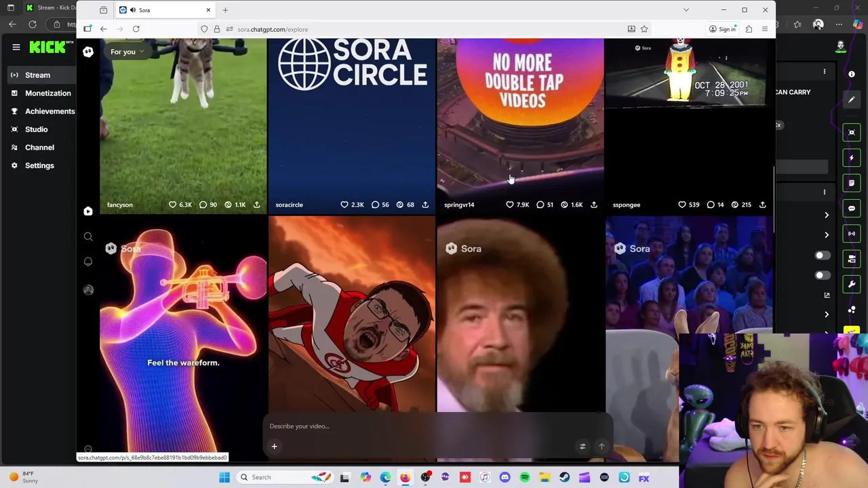Enable the upper toggle switch in Kick panel
The height and width of the screenshot is (488, 868).
(821, 256)
